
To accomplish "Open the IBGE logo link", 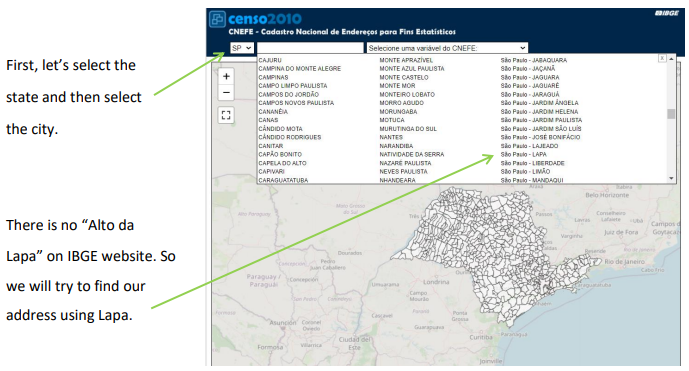I will 667,13.
